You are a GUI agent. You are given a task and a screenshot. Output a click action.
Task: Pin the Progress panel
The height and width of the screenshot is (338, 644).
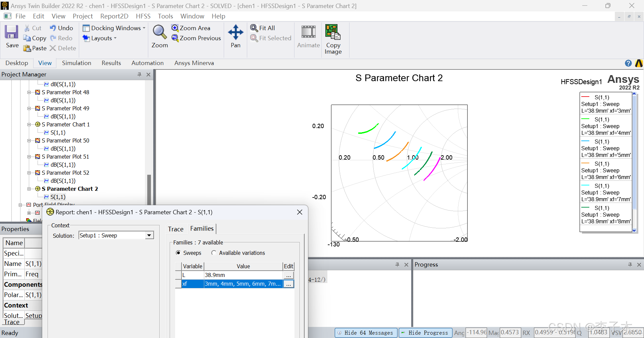click(x=630, y=265)
